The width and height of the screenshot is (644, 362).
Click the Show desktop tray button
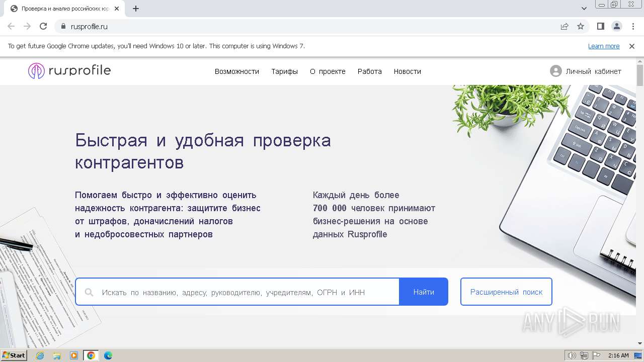click(x=638, y=355)
